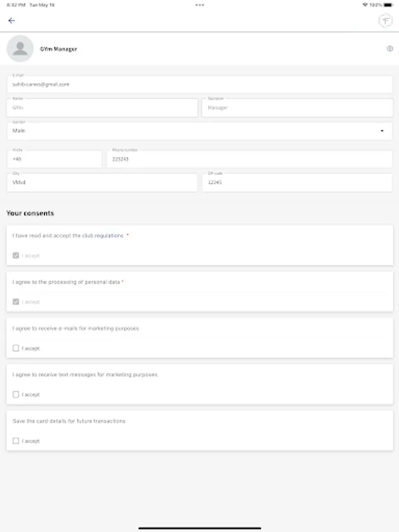Tap the profile avatar picture

20,49
